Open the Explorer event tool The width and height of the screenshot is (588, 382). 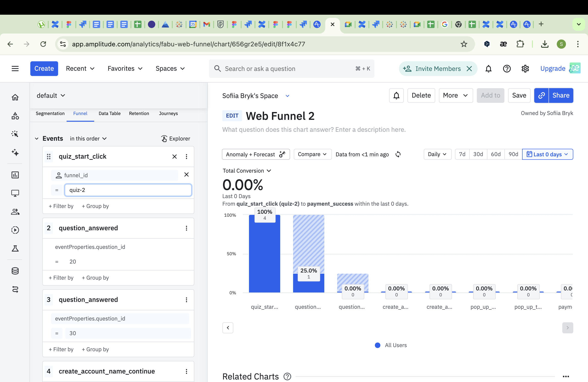coord(175,138)
